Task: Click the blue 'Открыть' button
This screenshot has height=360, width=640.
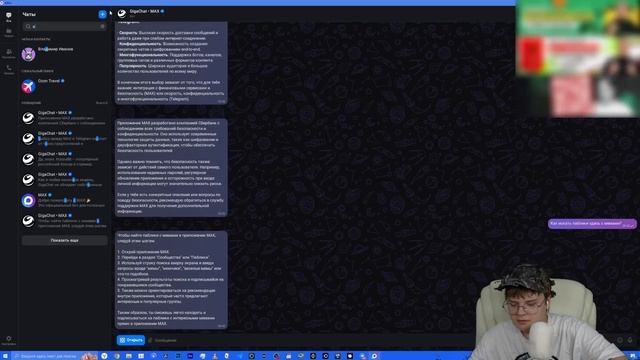Action: click(x=131, y=340)
